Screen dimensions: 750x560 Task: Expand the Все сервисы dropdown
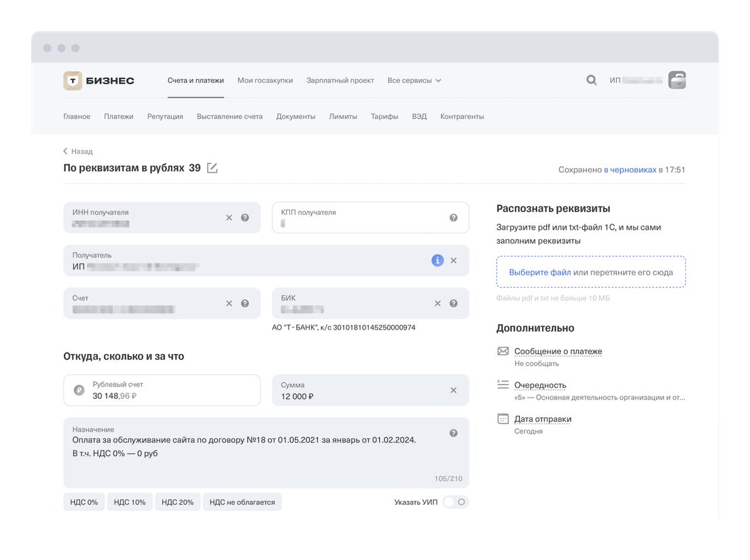[414, 80]
